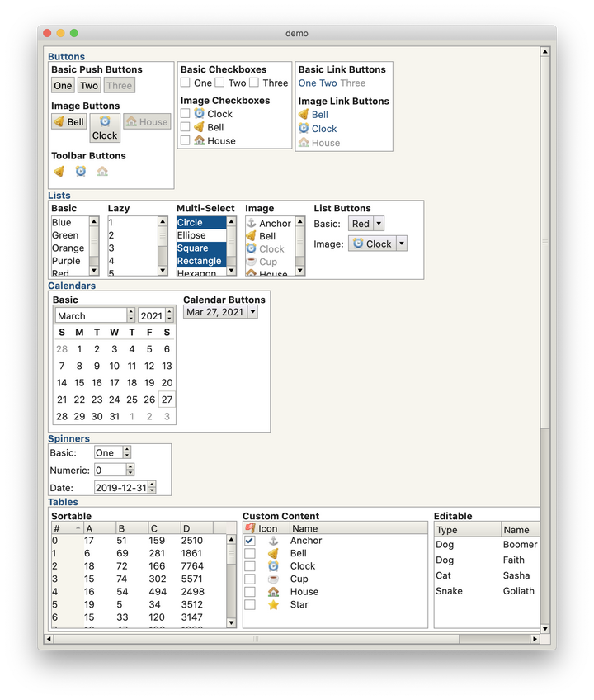Follow the Clock image link
The height and width of the screenshot is (700, 594).
tap(318, 129)
